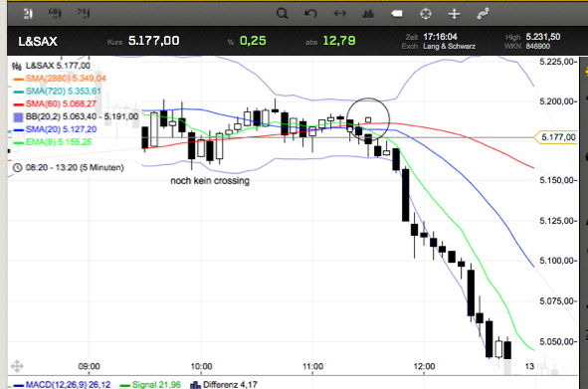Click the absolute change value 12,79

click(339, 41)
